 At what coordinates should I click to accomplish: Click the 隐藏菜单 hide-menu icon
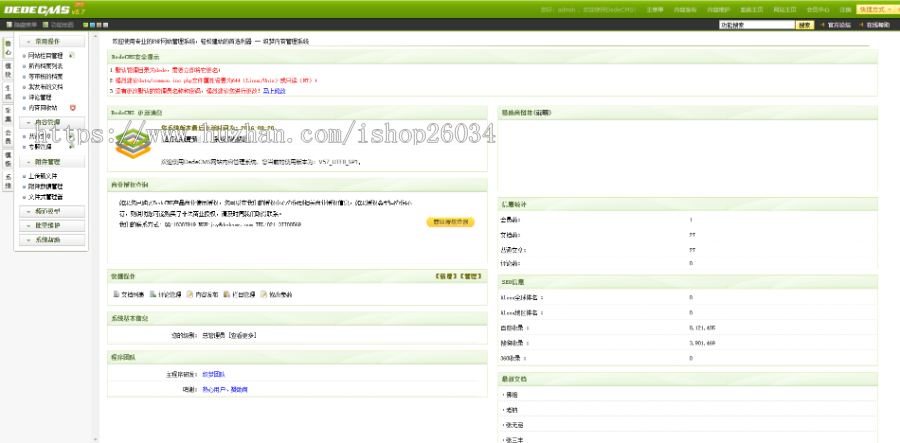[x=9, y=25]
